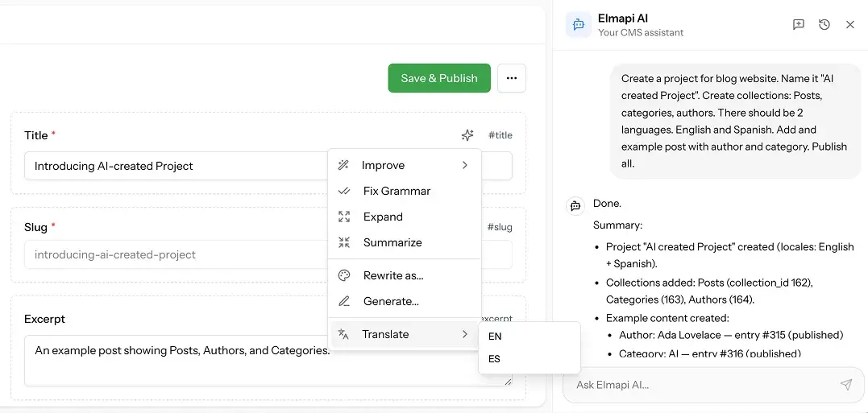Click the "Your CMS assistant" subtitle
This screenshot has width=868, height=413.
point(641,33)
